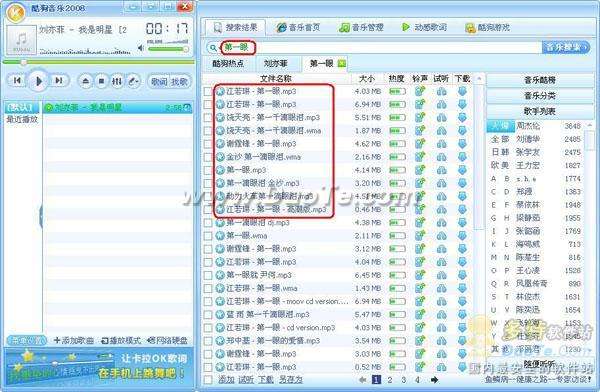Click the eject/open file icon

tap(86, 81)
